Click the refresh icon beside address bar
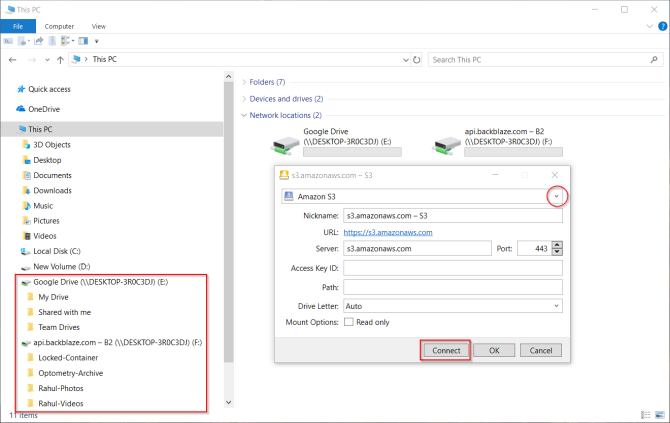The image size is (670, 423). [x=417, y=60]
